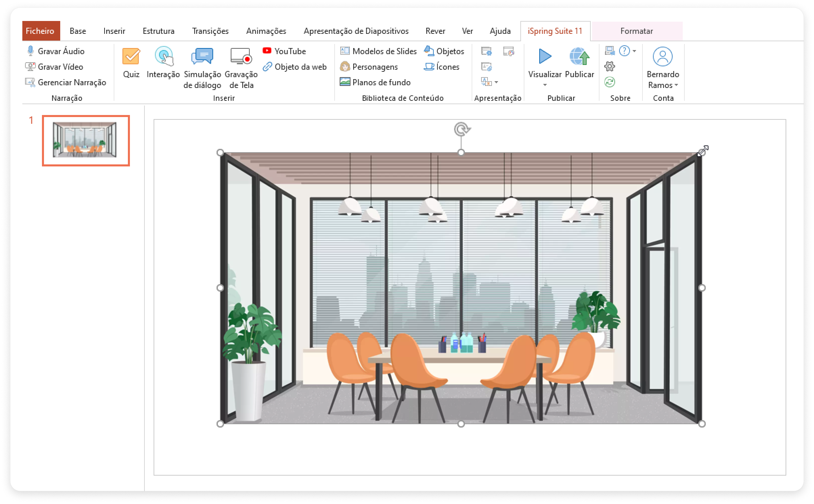Viewport: 814px width, 504px height.
Task: Expand the help question mark dropdown arrow
Action: pos(634,51)
